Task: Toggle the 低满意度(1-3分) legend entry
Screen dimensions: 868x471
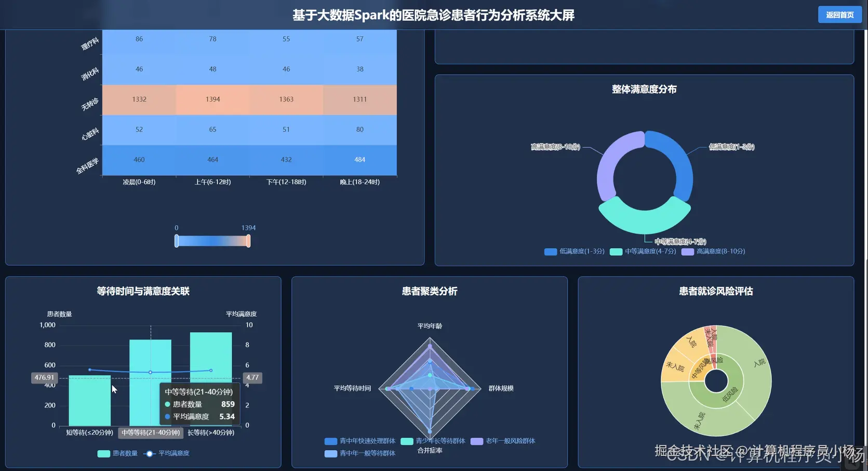Action: pos(551,252)
